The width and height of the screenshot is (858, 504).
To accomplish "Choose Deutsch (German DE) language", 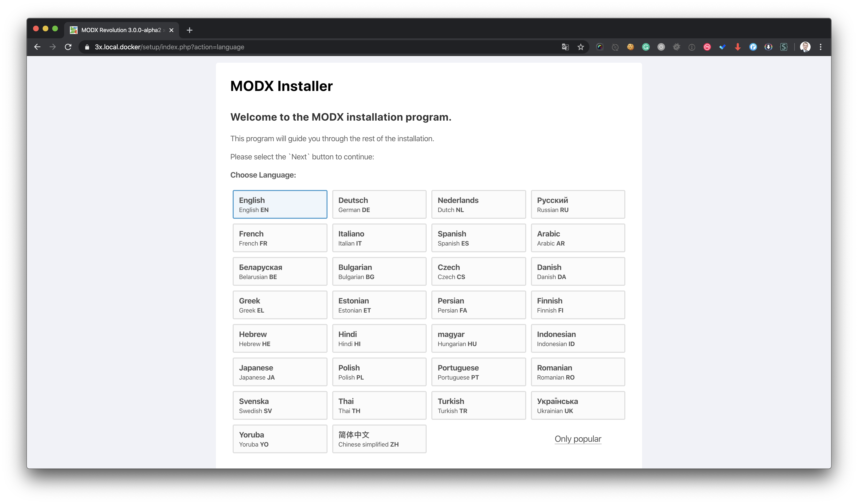I will coord(379,204).
